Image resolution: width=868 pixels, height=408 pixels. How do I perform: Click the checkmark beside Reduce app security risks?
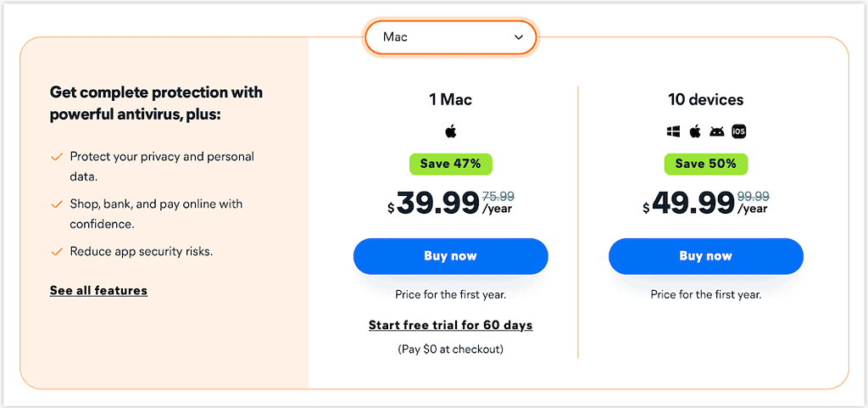[56, 252]
